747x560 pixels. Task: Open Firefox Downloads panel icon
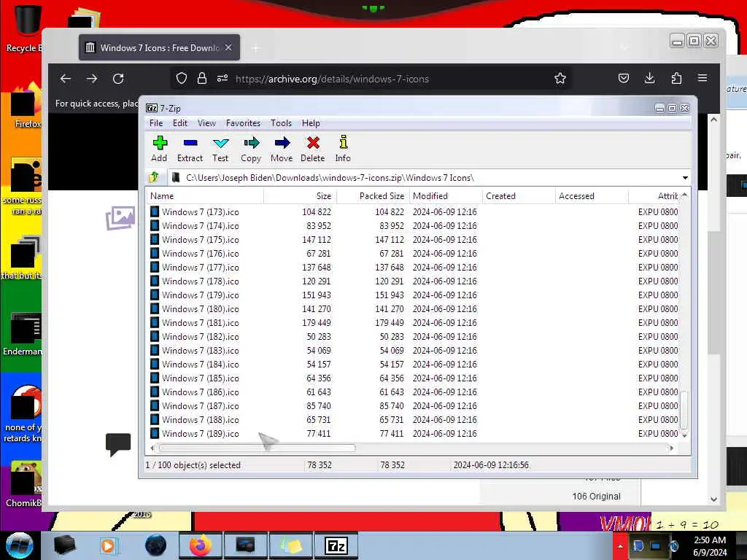point(649,78)
